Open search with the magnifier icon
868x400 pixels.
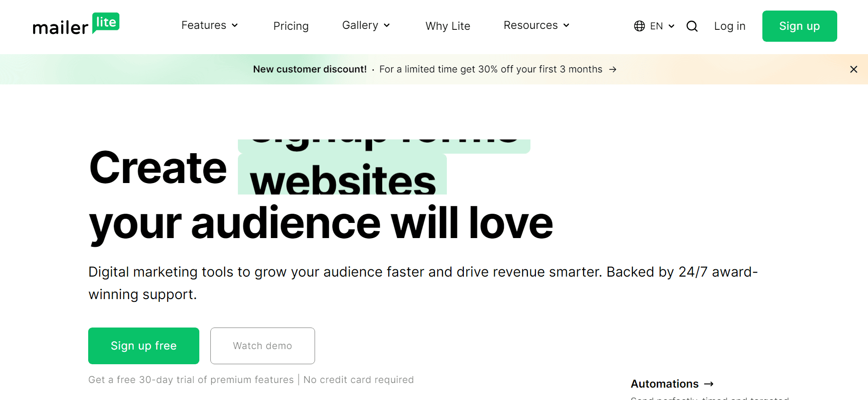click(x=692, y=26)
